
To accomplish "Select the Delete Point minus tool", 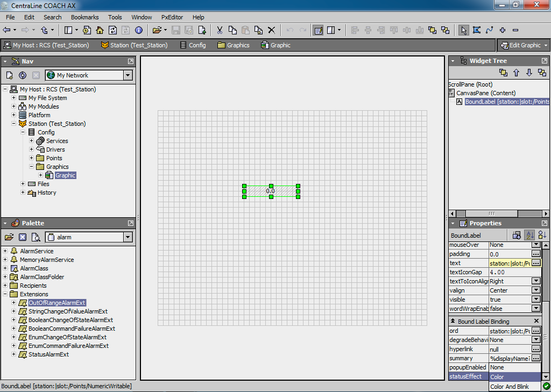I will (515, 31).
